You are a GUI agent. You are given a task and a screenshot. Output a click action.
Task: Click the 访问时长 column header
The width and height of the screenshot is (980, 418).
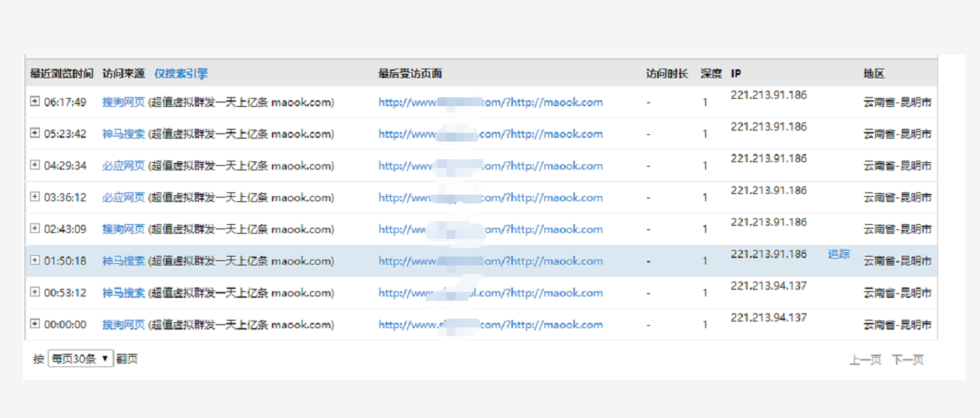pos(667,74)
